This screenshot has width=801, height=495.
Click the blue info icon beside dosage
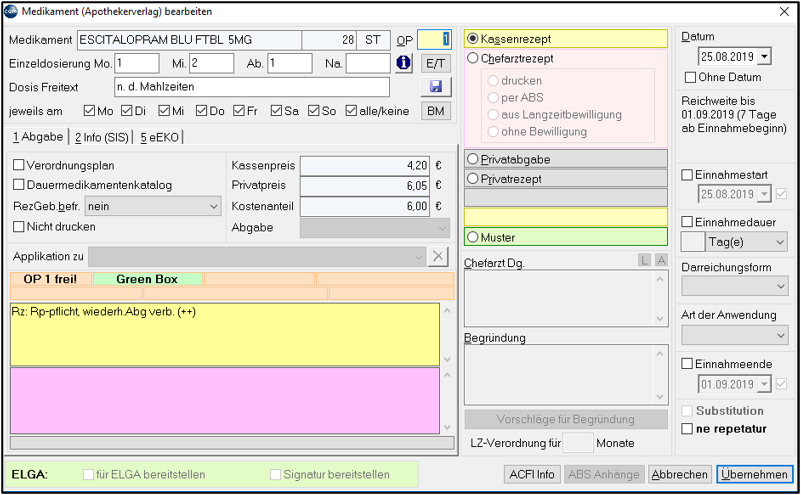404,63
